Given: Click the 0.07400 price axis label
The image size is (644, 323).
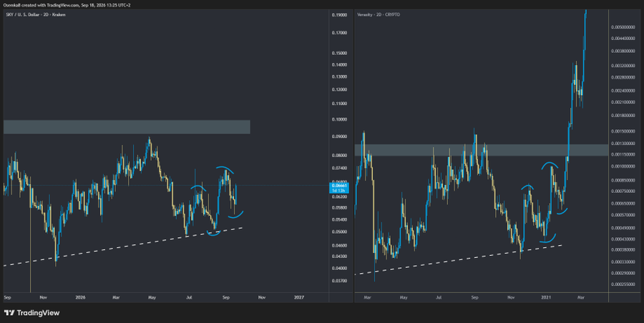Looking at the screenshot, I should click(x=339, y=168).
